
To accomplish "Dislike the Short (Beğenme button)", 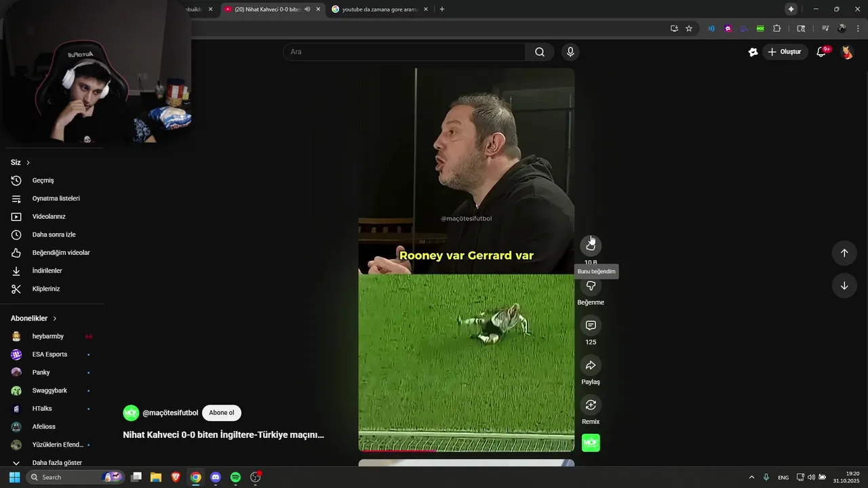I will [591, 286].
